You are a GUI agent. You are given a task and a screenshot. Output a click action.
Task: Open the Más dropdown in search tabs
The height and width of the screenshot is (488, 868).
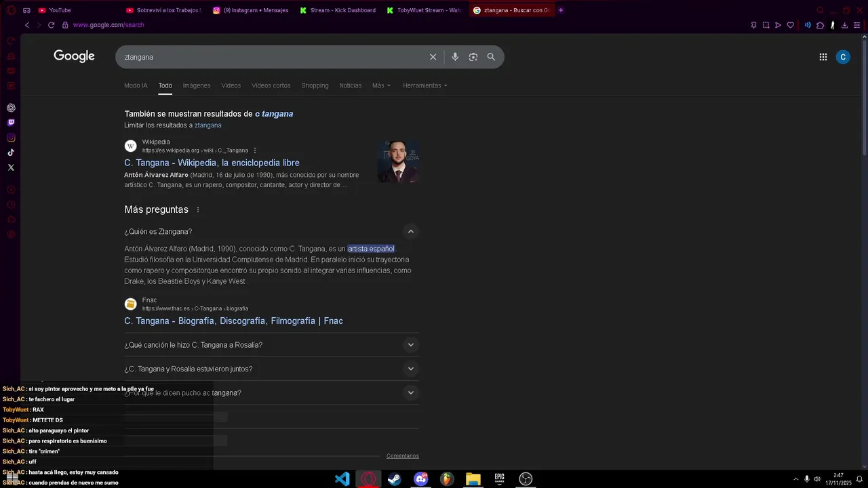381,85
